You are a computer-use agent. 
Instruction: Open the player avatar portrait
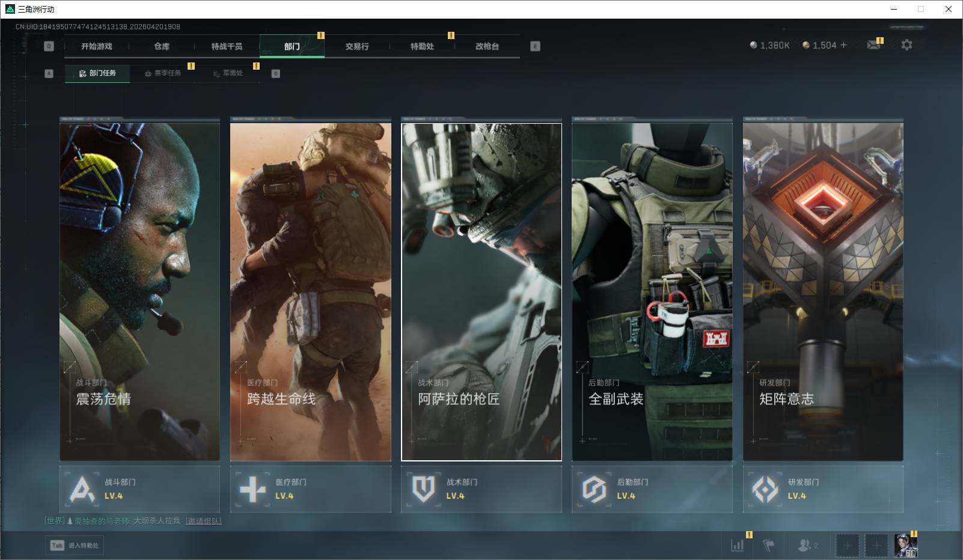click(905, 546)
